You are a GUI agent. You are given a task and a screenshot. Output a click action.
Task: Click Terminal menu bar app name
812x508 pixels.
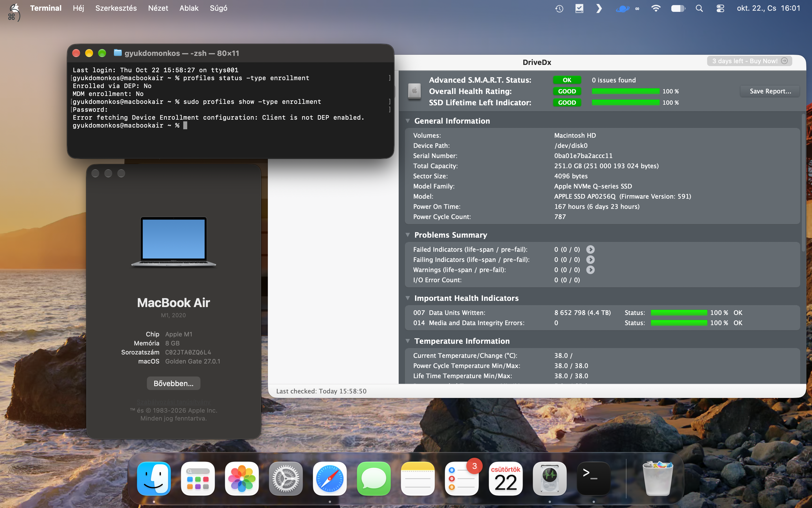click(46, 8)
